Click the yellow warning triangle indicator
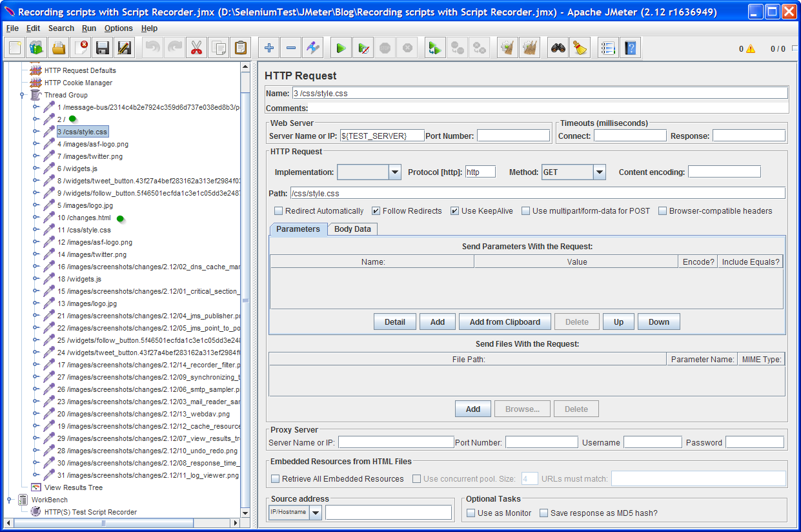The width and height of the screenshot is (801, 532). 751,49
